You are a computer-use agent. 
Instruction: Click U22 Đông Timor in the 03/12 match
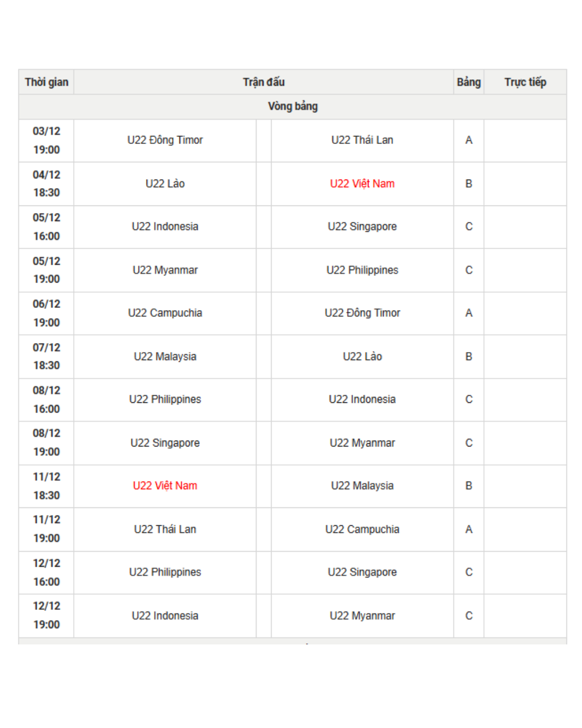tap(165, 140)
